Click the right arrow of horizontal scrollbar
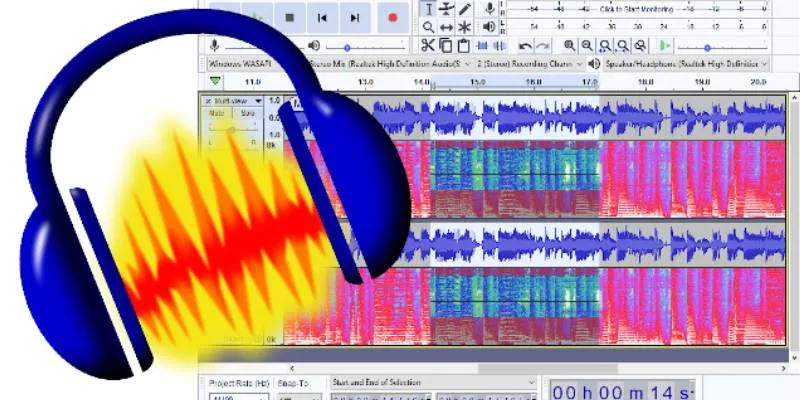 [784, 368]
